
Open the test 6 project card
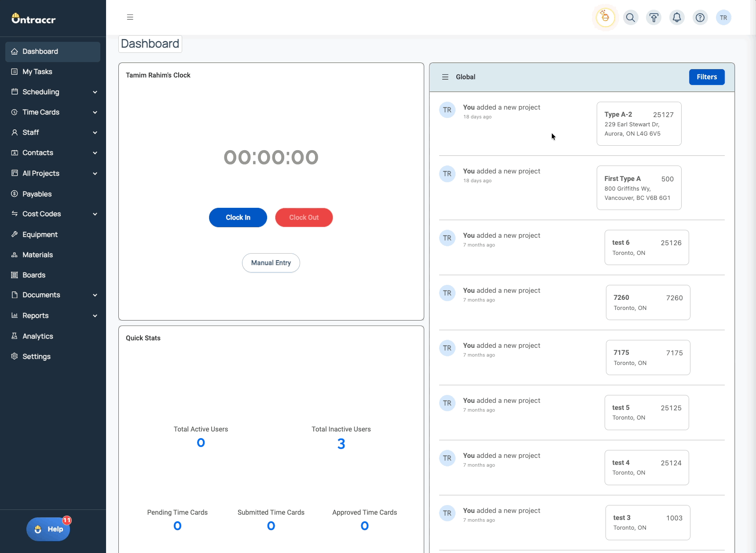tap(647, 247)
